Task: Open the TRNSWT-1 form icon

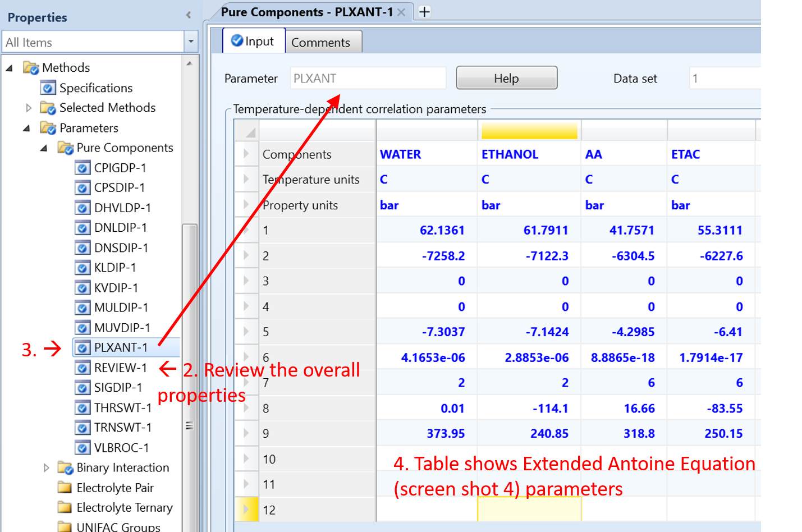Action: coord(83,428)
